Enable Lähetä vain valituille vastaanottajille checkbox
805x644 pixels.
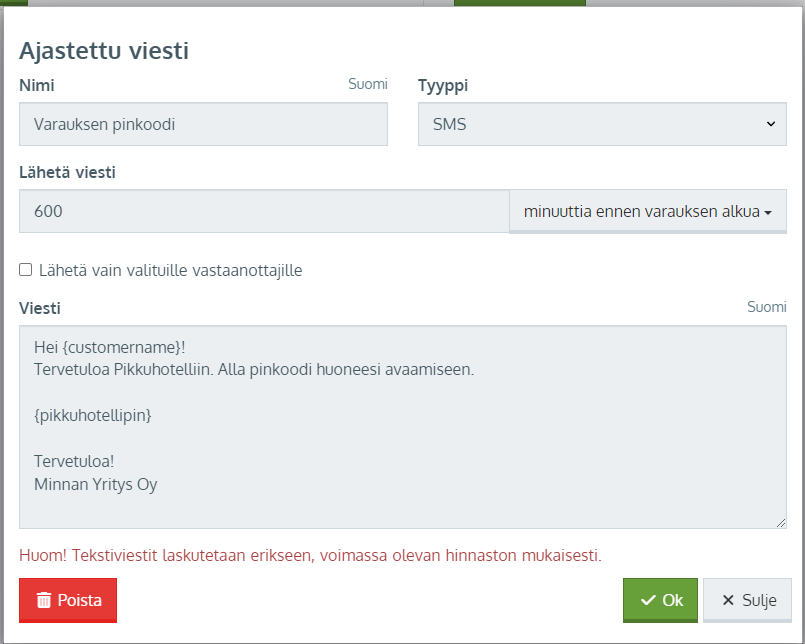[26, 270]
